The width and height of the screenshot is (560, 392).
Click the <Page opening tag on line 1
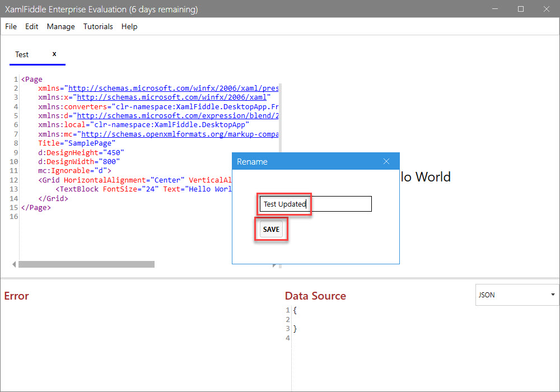pos(31,80)
